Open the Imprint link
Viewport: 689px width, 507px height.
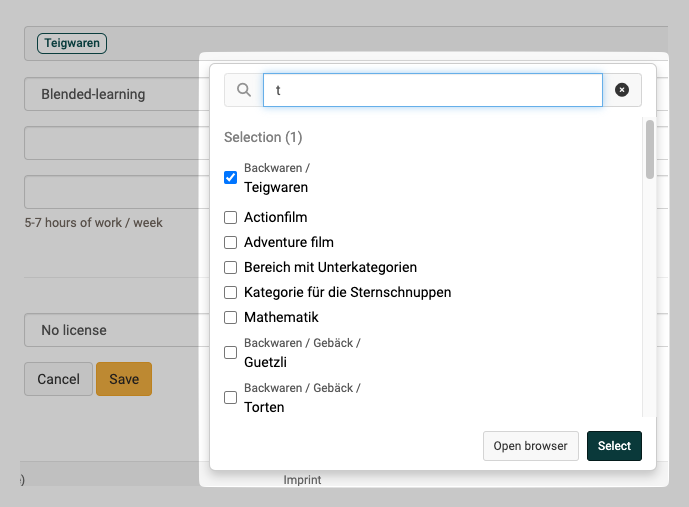pos(302,480)
